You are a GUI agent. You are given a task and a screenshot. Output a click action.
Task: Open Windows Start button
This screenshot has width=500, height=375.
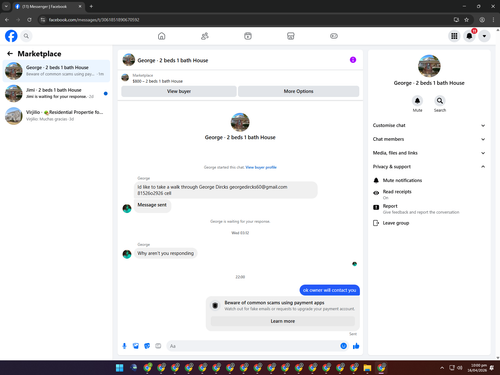click(x=119, y=368)
